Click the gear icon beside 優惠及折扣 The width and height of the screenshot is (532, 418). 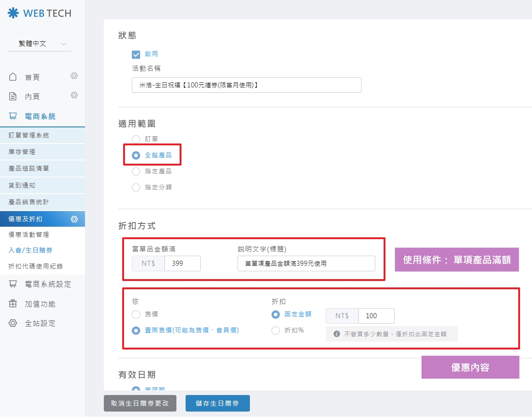74,219
